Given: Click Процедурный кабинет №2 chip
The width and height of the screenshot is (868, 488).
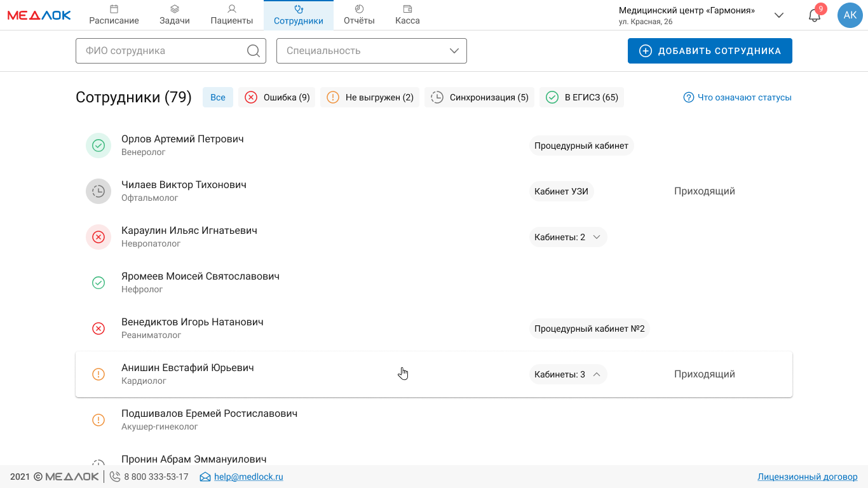Looking at the screenshot, I should tap(590, 329).
